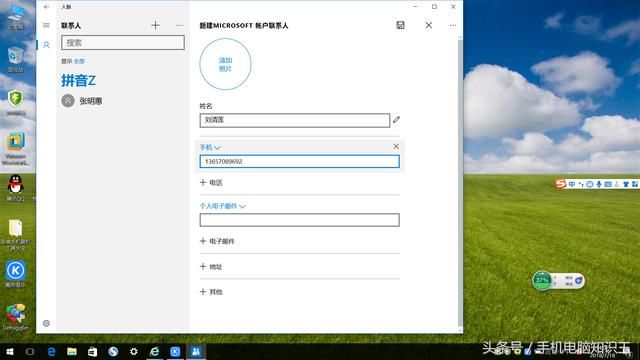Open the yellow document desktop icon

[x=16, y=235]
